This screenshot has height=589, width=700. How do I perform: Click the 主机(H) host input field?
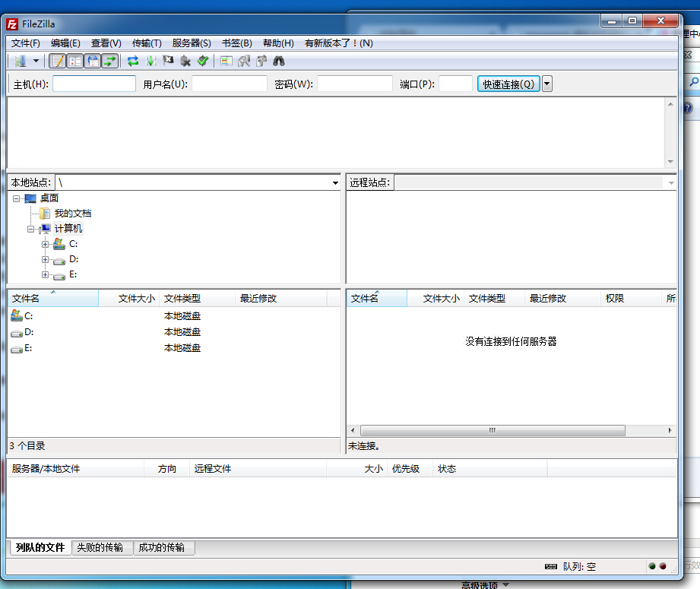pyautogui.click(x=94, y=84)
